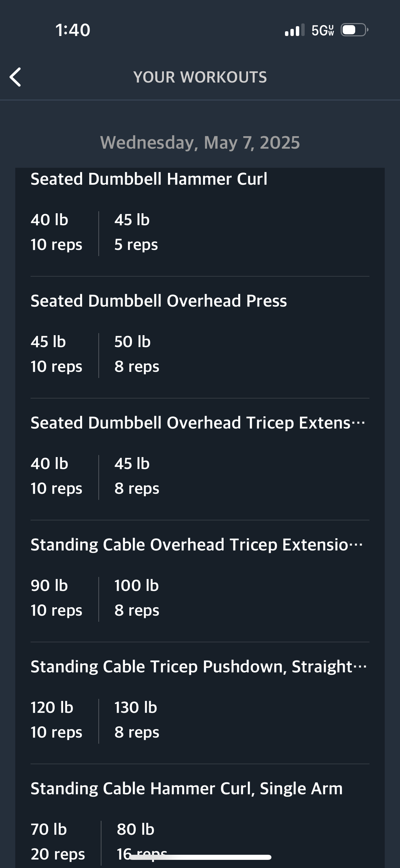Select Tricep Pushdown 130 lb 8 reps set
400x868 pixels.
coord(137,720)
